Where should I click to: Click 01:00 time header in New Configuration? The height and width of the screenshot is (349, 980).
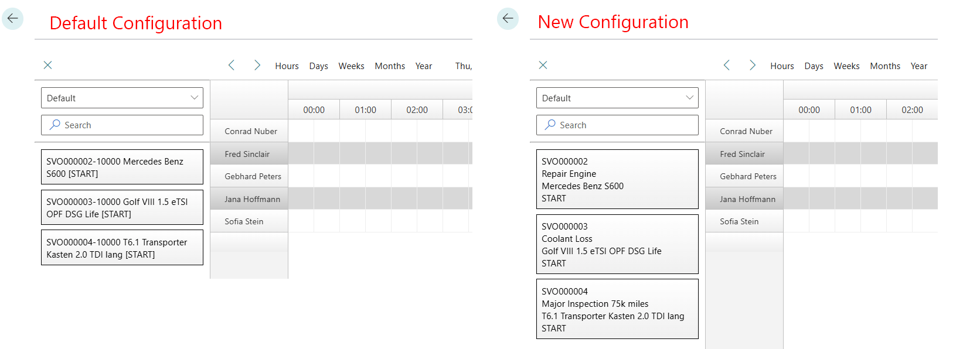coord(861,110)
